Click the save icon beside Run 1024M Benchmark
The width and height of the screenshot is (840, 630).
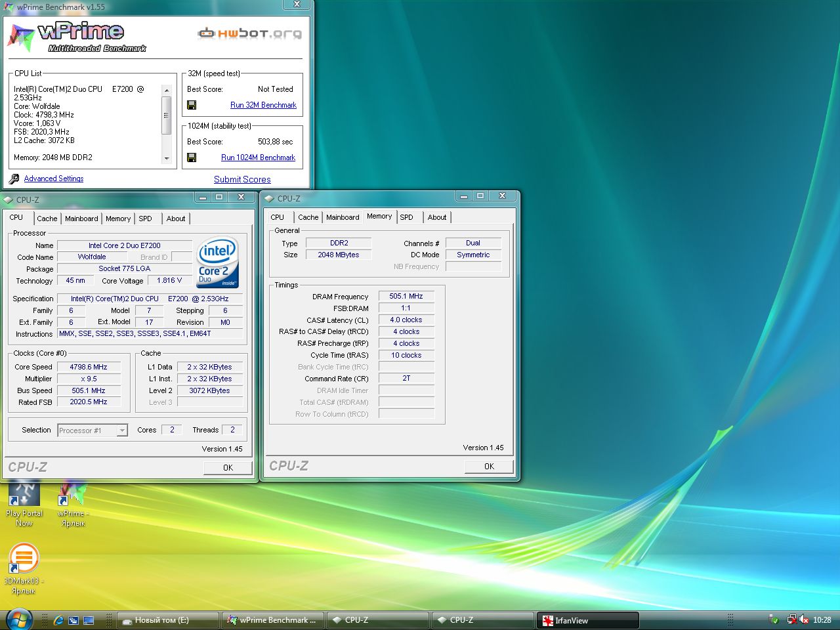pos(192,157)
